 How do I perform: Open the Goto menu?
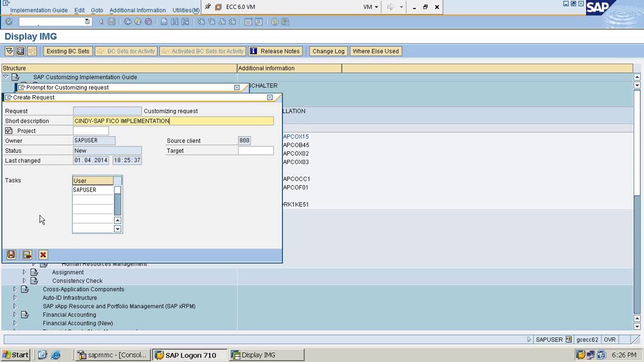[x=97, y=10]
